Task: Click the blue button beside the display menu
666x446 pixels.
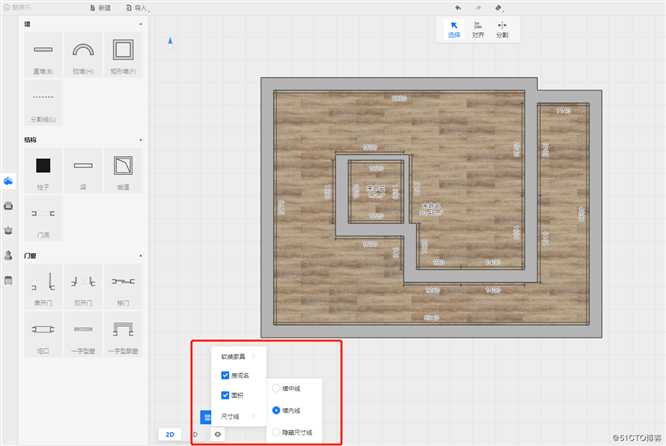Action: (x=206, y=417)
